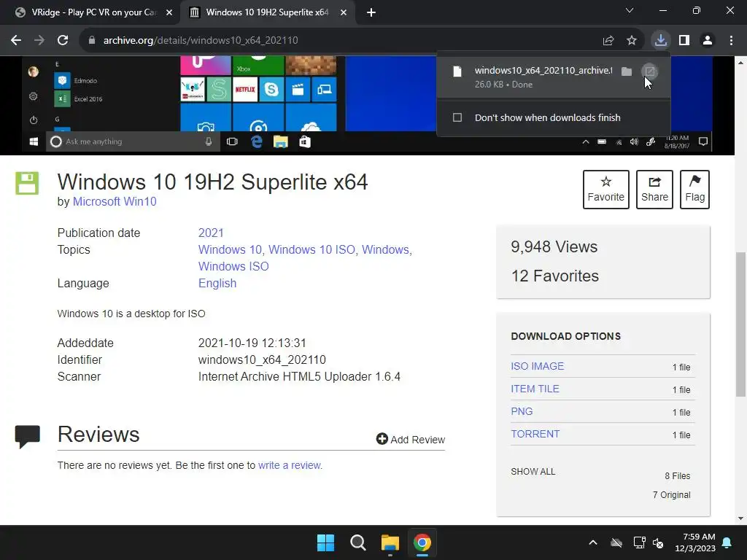Click the write a review link

click(290, 465)
